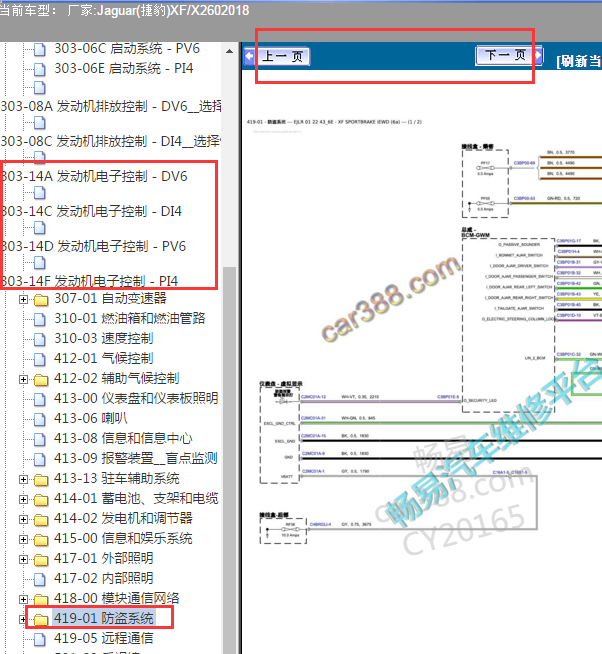This screenshot has width=602, height=654.
Task: Click connector label C4BR02J-4 in diagram
Action: (320, 524)
